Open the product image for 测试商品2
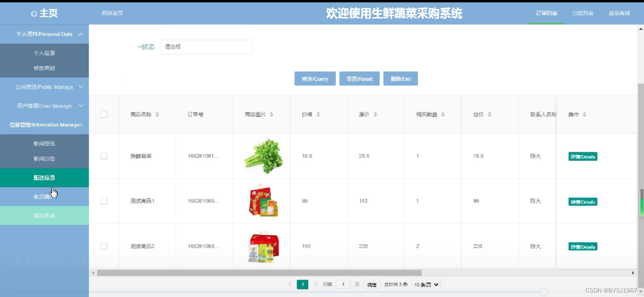The image size is (644, 297). click(x=264, y=247)
